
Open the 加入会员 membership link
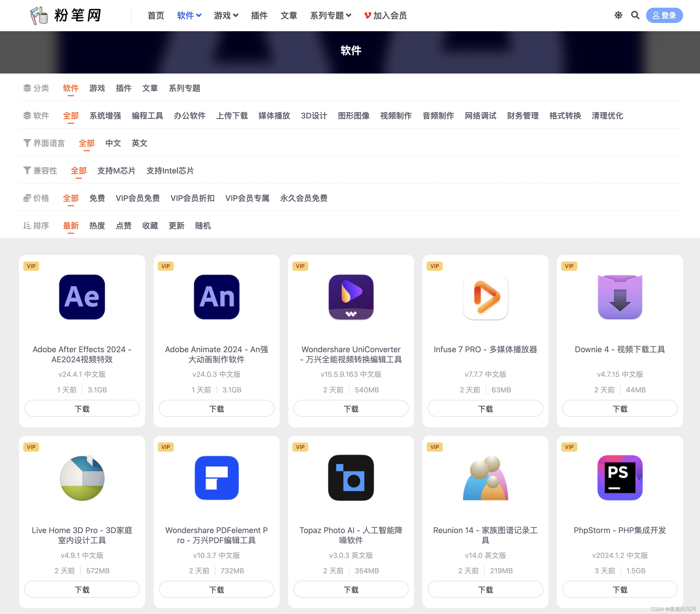pos(385,15)
